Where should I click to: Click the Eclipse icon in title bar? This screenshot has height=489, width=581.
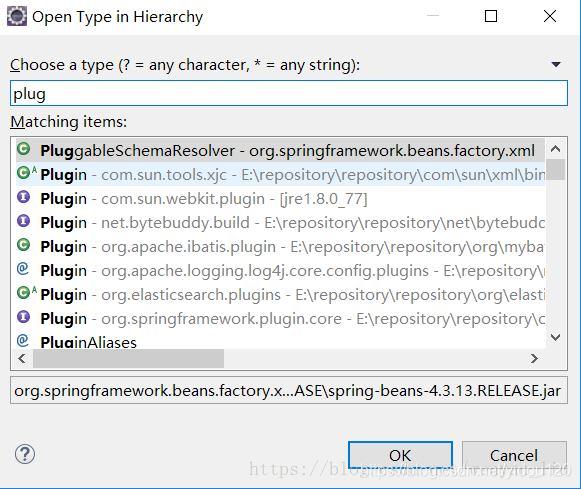pyautogui.click(x=17, y=16)
